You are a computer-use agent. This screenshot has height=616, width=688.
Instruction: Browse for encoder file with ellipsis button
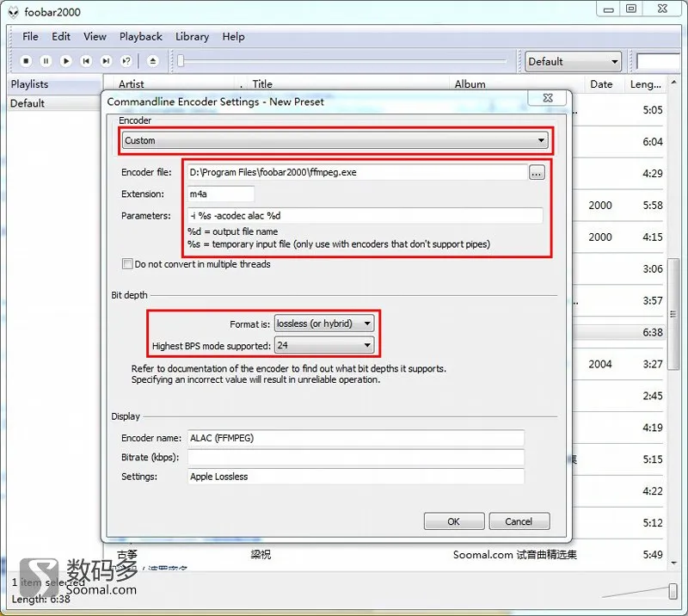(x=537, y=173)
